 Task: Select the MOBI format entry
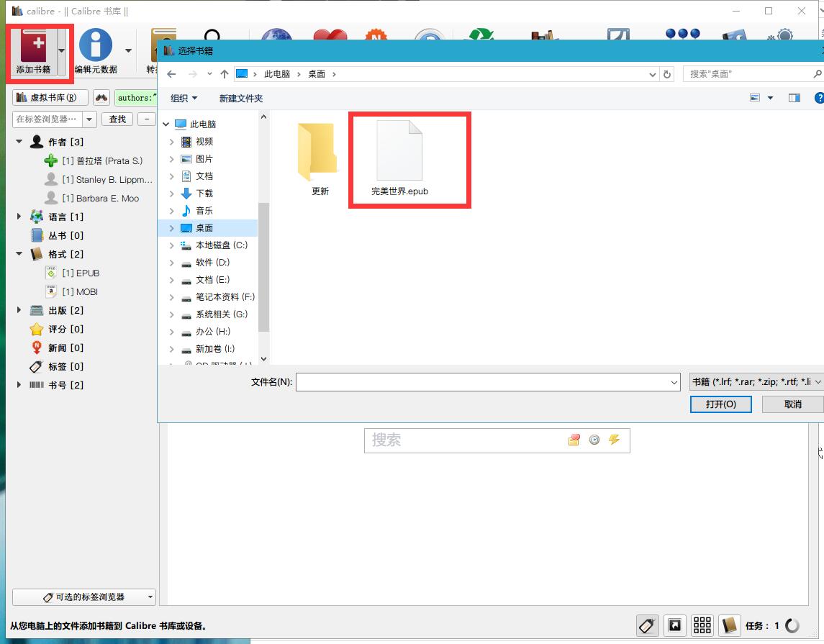pyautogui.click(x=80, y=292)
